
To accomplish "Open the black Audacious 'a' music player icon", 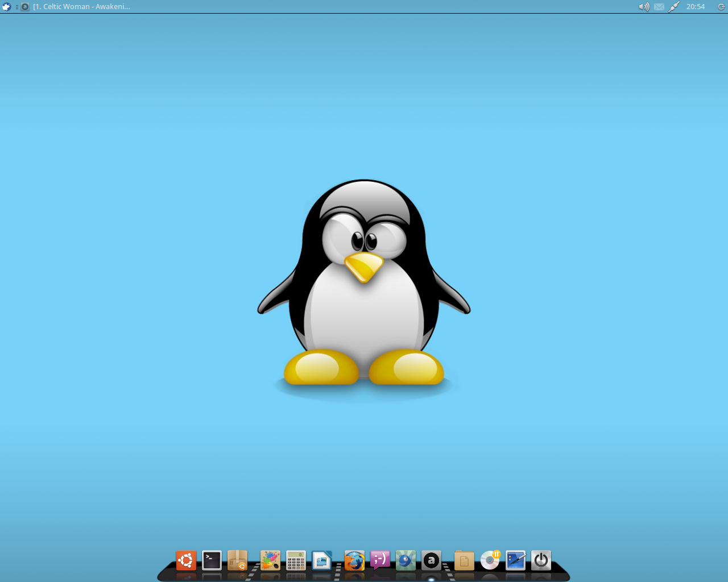I will [431, 560].
